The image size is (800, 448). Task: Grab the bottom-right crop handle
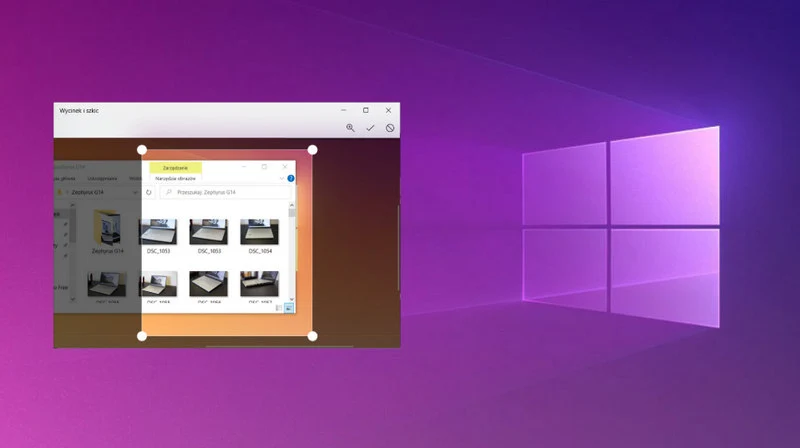click(312, 336)
